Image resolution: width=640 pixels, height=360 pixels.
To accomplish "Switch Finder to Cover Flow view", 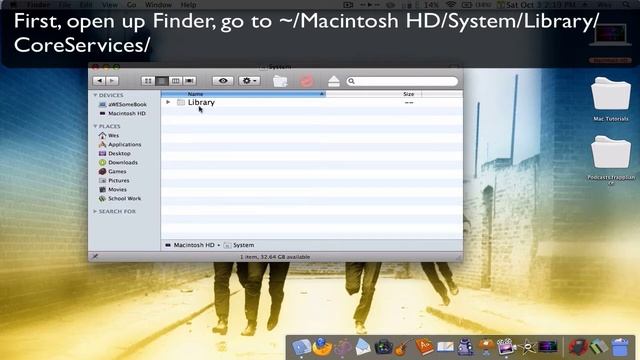I will pyautogui.click(x=189, y=81).
